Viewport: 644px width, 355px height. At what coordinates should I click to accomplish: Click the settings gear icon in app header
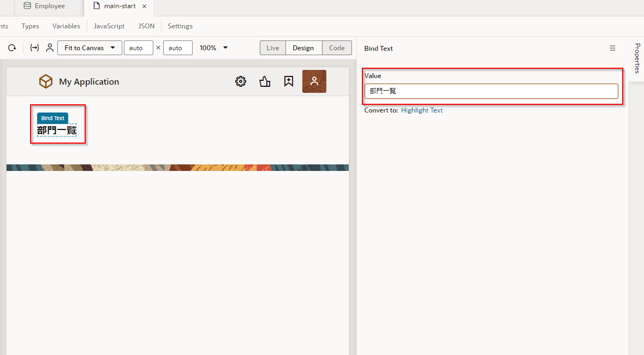tap(241, 81)
